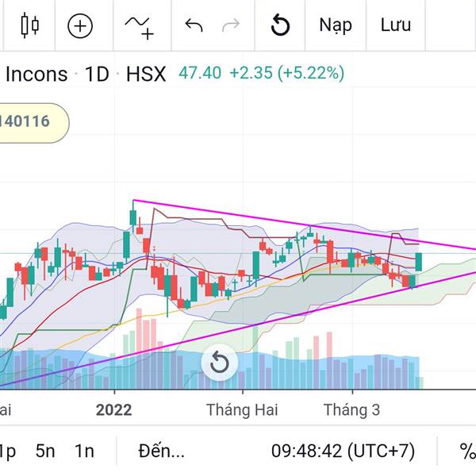Select the 5n time range
Image resolution: width=476 pixels, height=476 pixels.
(45, 451)
